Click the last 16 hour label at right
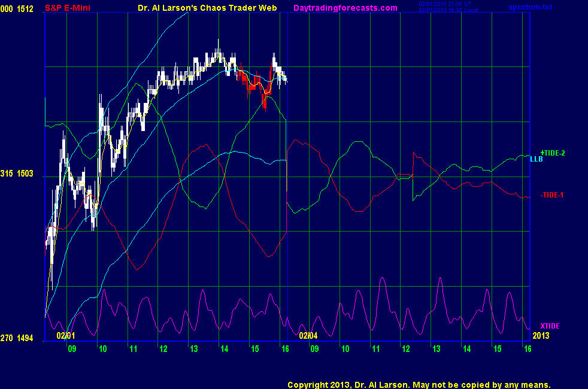 [527, 348]
